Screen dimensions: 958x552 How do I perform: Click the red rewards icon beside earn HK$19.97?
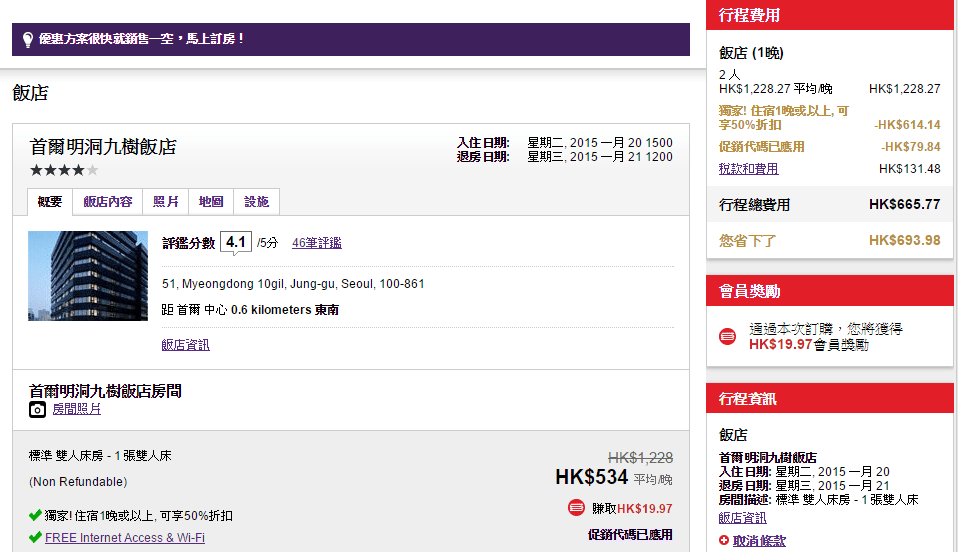576,508
